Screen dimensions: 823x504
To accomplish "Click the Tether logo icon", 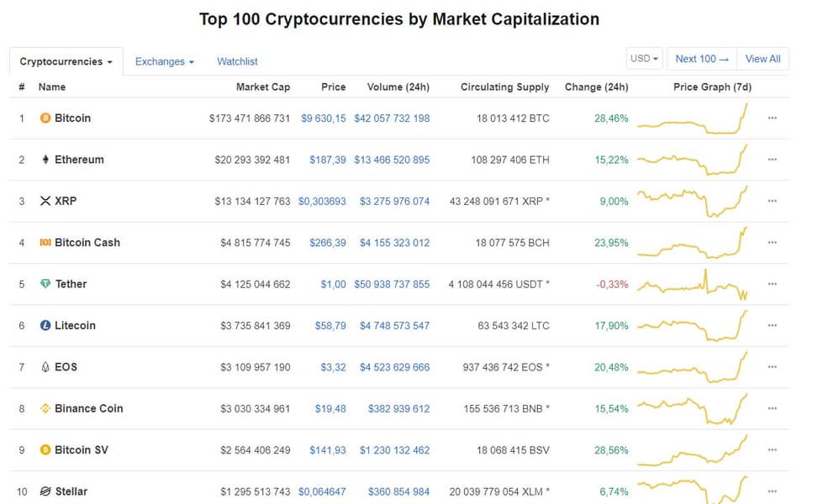I will [x=45, y=284].
